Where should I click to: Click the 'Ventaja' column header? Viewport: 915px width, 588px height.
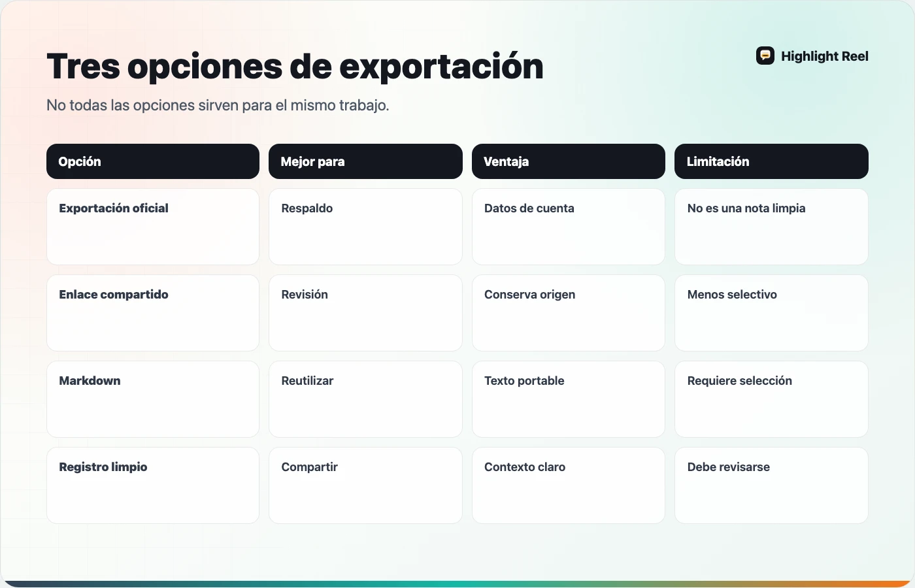click(x=569, y=161)
